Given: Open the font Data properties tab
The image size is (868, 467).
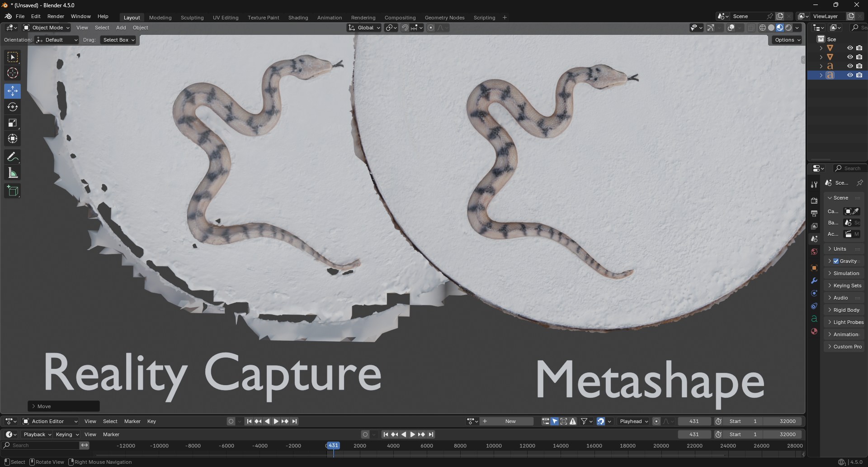Looking at the screenshot, I should 814,319.
